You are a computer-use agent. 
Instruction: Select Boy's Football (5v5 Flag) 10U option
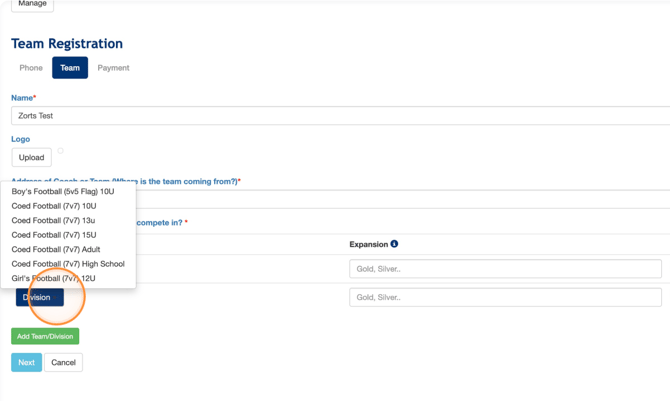(x=63, y=191)
